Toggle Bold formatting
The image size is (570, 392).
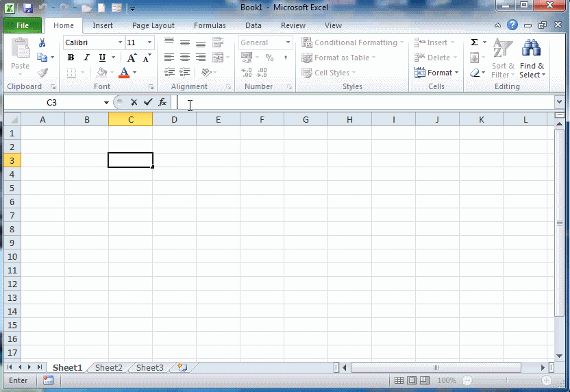[71, 58]
